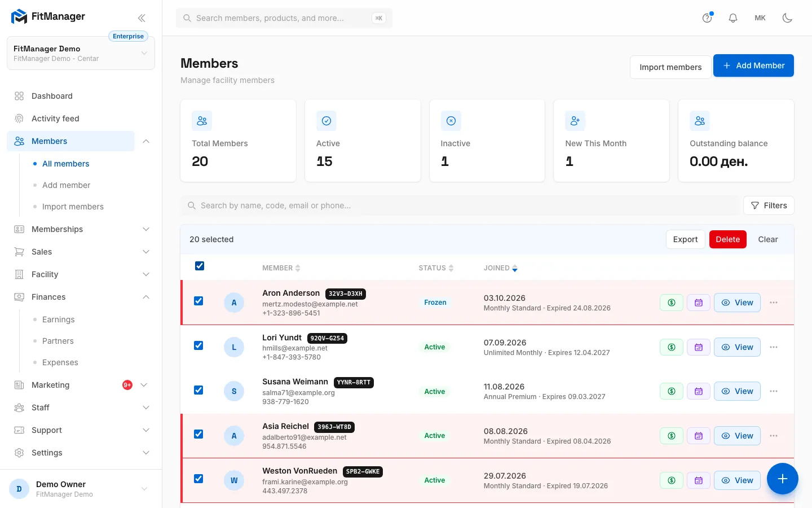
Task: Uncheck Asia Reichel's row checkbox
Action: tap(198, 434)
